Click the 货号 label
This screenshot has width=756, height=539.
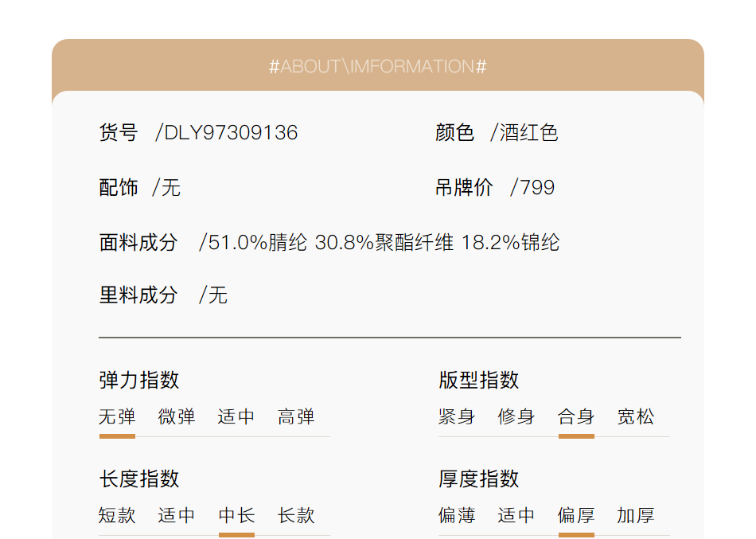[119, 133]
